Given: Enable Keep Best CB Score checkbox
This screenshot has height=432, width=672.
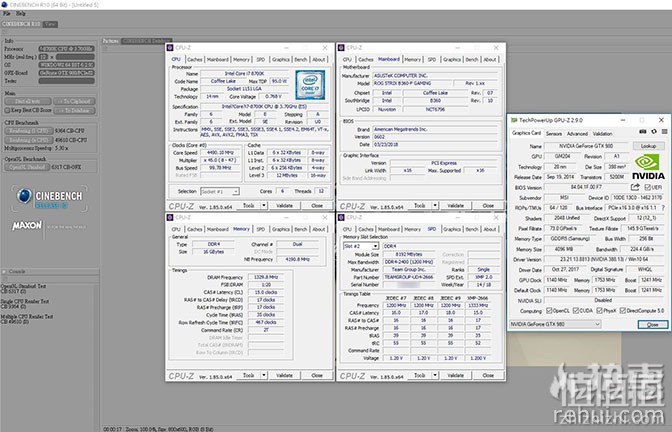Looking at the screenshot, I should click(7, 110).
